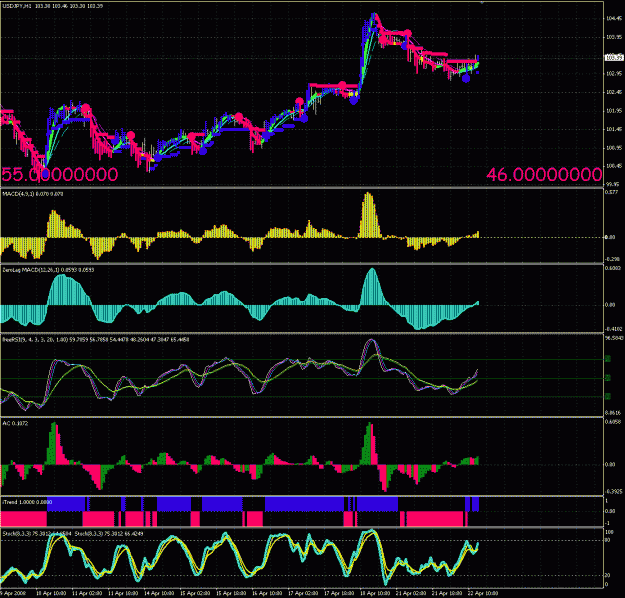The width and height of the screenshot is (625, 598).
Task: Click the 11 Apr 02:00 time label
Action: click(87, 593)
